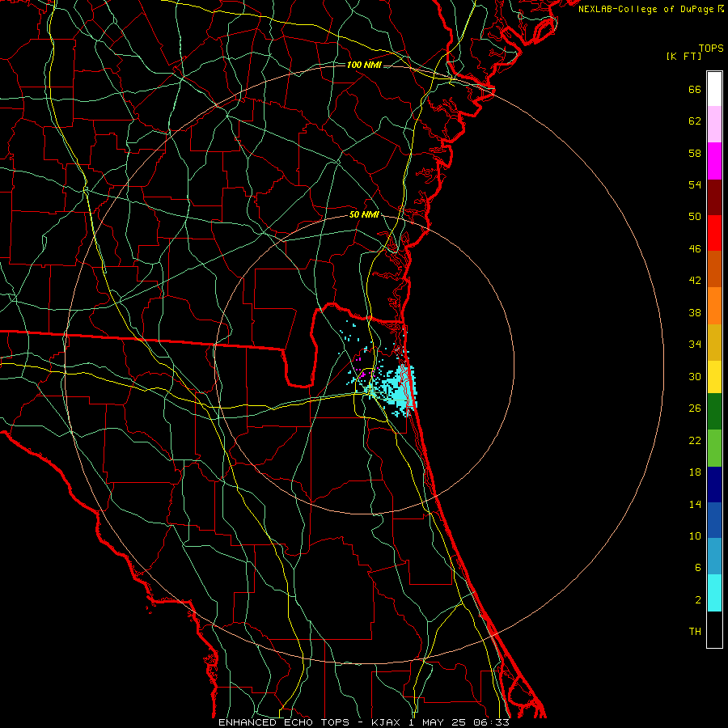Click the dark red 50-54 legend swatch
The image size is (728, 728).
pos(714,197)
